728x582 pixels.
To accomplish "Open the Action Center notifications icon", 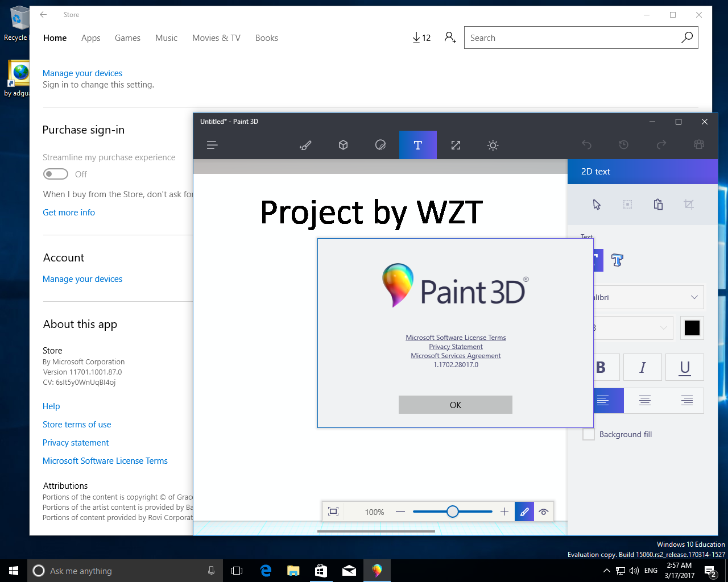I will tap(710, 571).
